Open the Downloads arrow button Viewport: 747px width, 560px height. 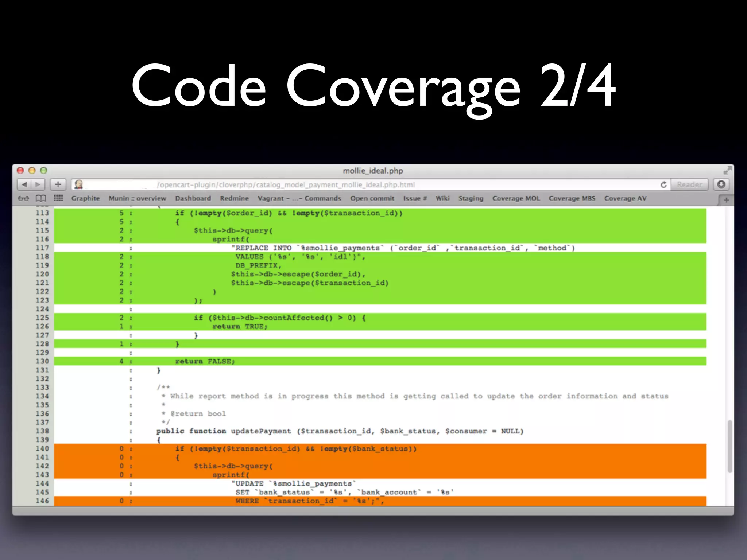pyautogui.click(x=721, y=184)
